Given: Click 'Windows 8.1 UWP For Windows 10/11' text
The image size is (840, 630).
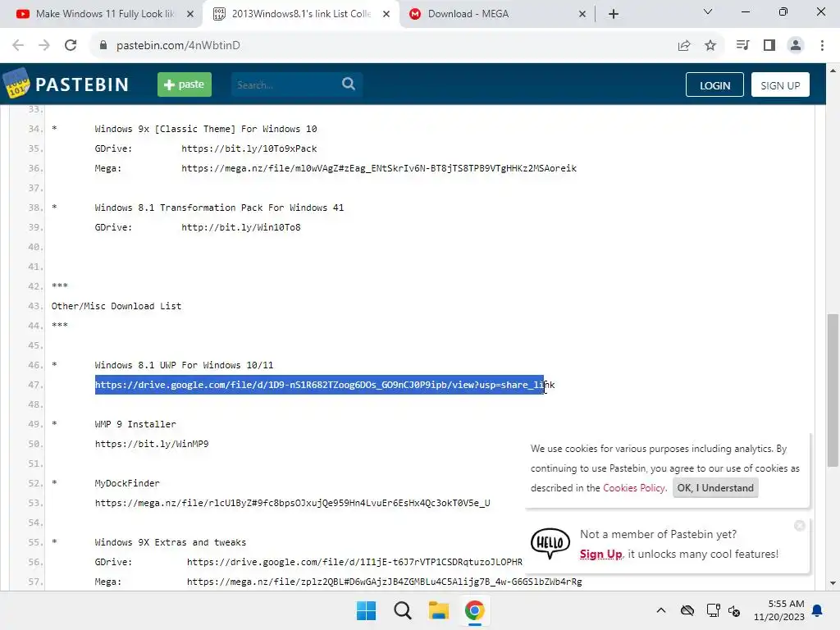Looking at the screenshot, I should [184, 365].
